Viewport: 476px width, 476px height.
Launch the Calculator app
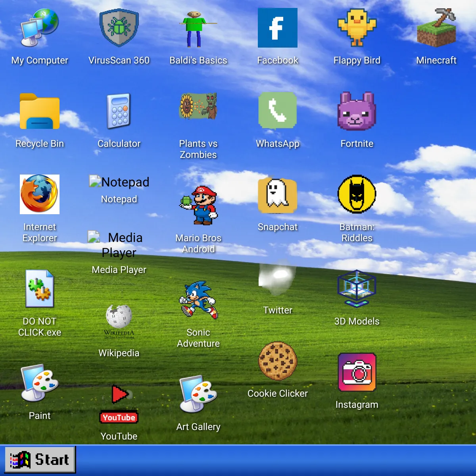coord(119,111)
